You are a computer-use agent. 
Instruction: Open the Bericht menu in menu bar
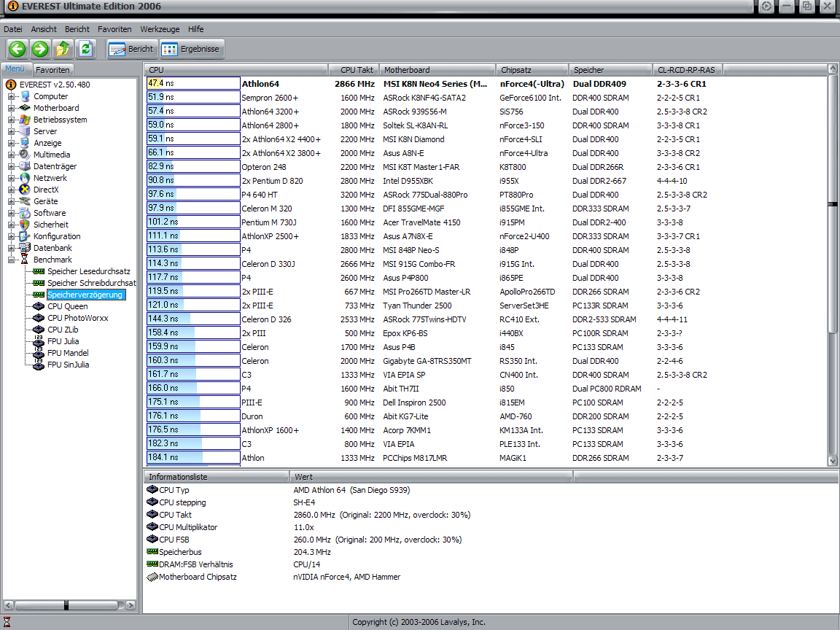click(x=77, y=29)
